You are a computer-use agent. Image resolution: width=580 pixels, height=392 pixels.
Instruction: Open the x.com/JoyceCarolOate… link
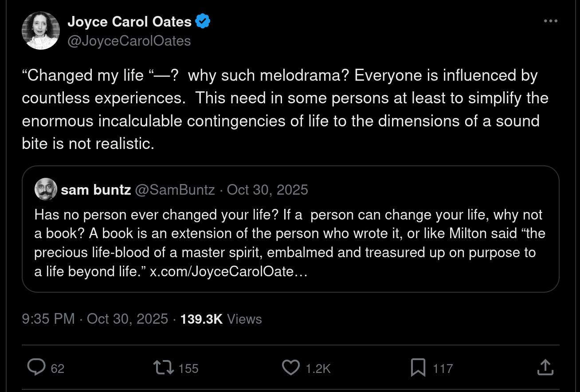228,271
